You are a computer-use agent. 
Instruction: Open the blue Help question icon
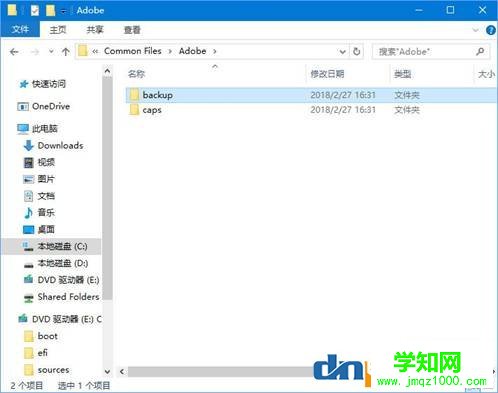[491, 30]
